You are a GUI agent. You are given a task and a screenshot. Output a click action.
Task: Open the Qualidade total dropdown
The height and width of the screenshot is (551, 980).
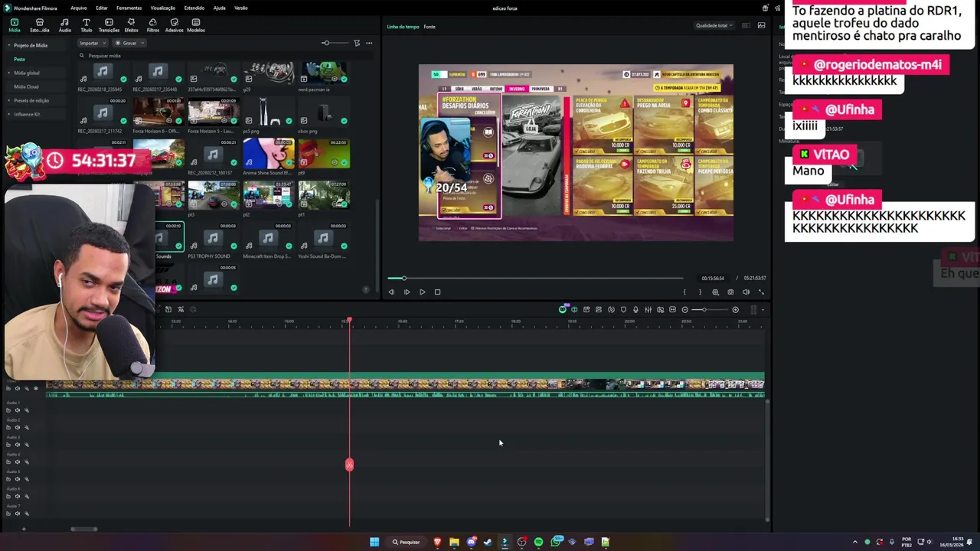[714, 25]
